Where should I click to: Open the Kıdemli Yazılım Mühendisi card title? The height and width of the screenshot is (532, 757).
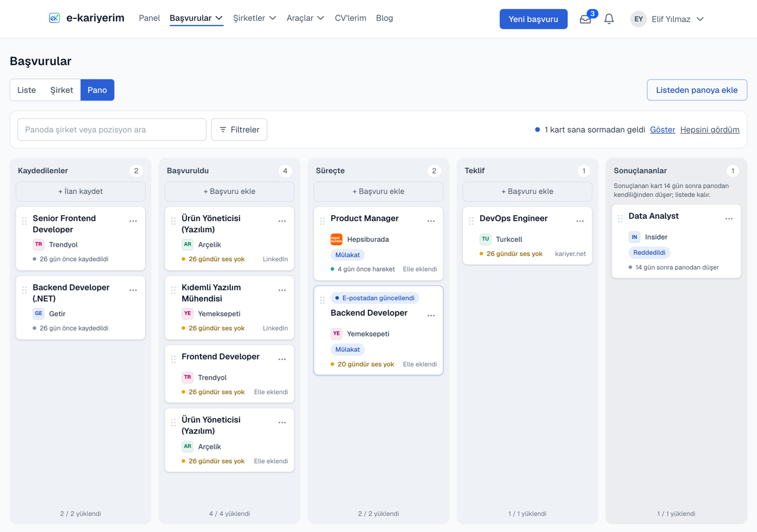211,293
